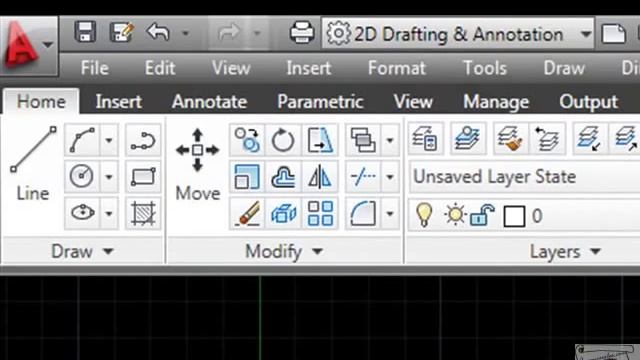640x360 pixels.
Task: Expand the Layers panel flyout
Action: click(565, 251)
